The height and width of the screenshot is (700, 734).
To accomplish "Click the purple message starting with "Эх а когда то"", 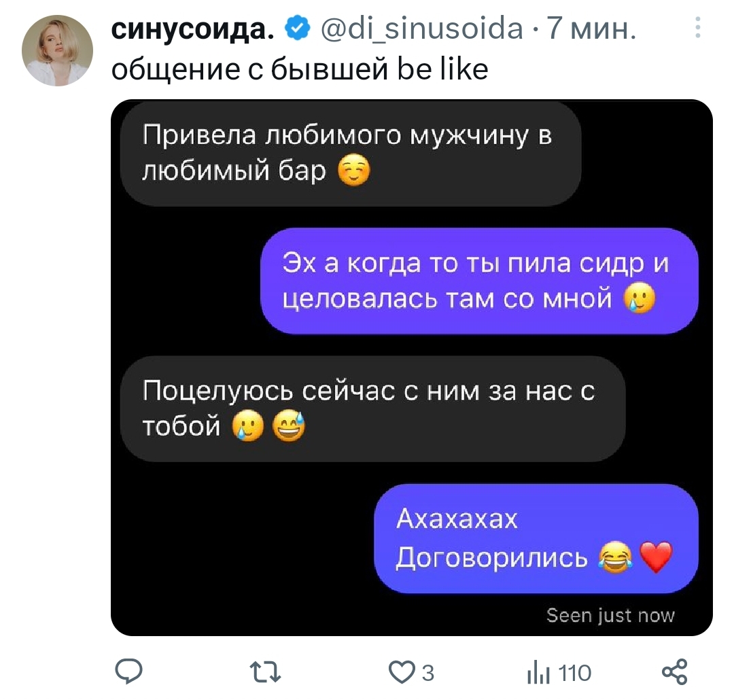I will pos(479,281).
